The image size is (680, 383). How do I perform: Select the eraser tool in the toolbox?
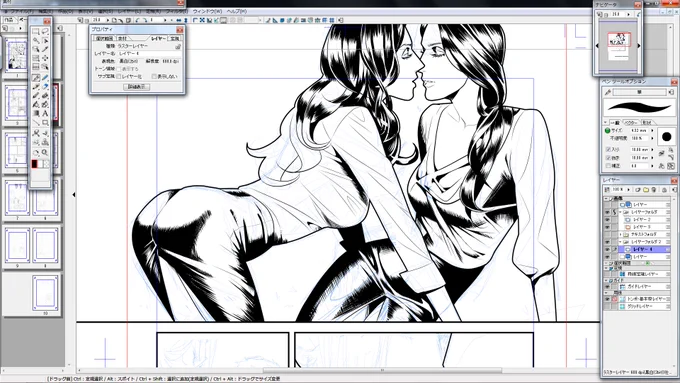(x=45, y=87)
